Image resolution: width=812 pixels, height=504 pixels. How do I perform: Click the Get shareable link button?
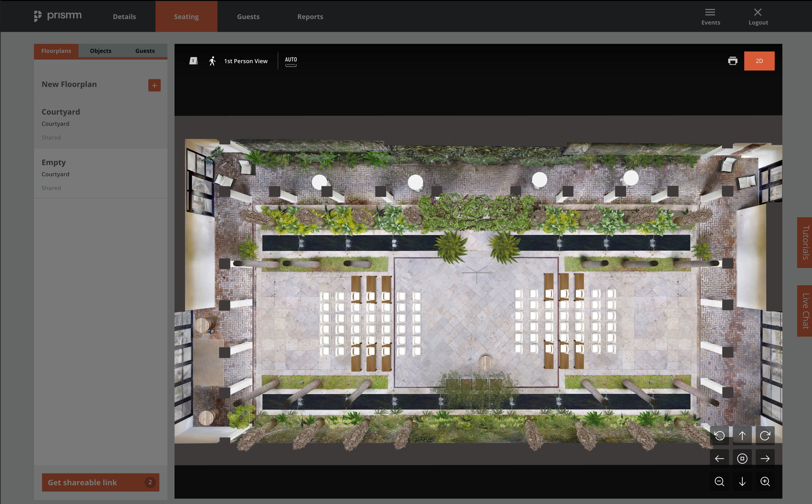[100, 482]
